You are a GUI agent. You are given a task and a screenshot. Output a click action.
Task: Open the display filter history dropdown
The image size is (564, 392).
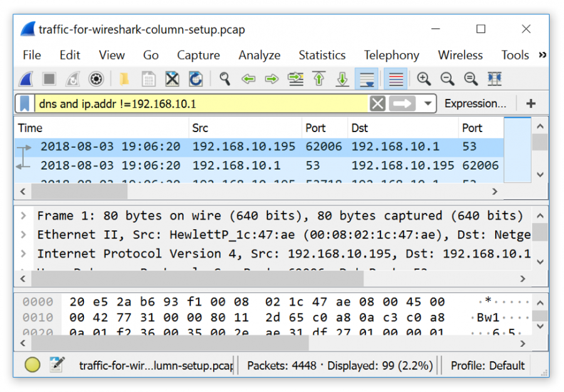427,103
